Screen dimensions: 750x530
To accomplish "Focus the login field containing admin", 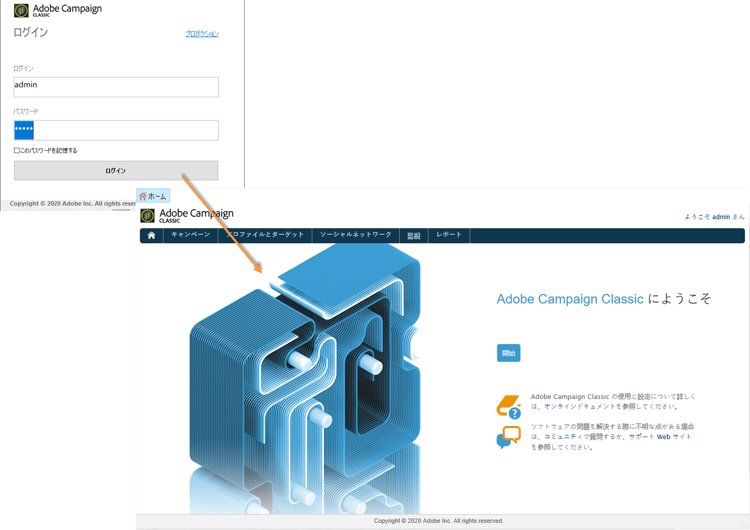I will tap(116, 87).
